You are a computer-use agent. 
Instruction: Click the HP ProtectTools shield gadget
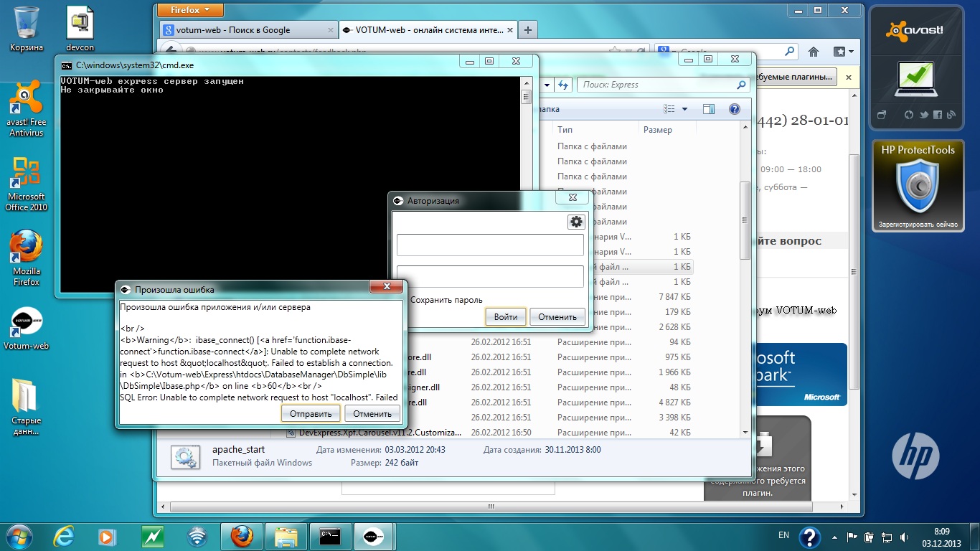tap(918, 187)
